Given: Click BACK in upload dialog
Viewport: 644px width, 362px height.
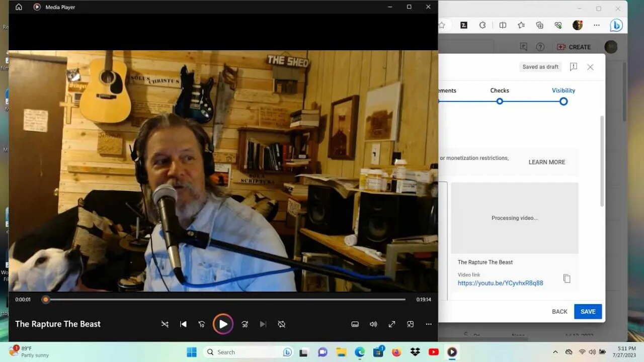Looking at the screenshot, I should tap(559, 312).
